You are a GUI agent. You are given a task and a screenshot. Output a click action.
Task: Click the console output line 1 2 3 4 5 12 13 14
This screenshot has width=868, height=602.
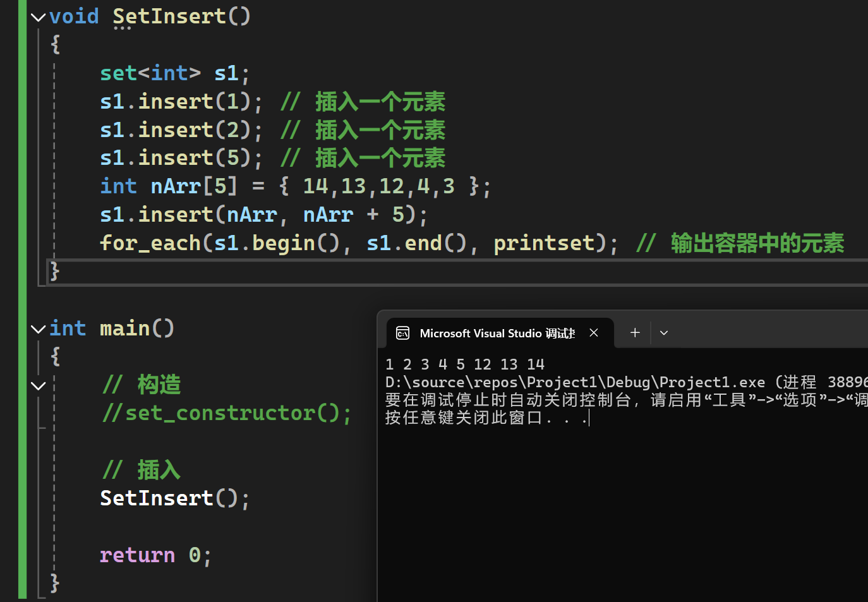click(464, 364)
